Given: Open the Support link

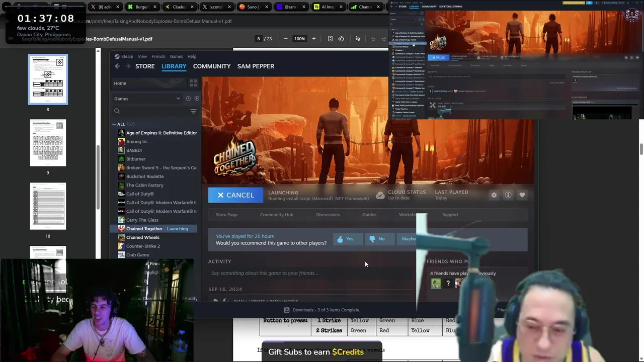Looking at the screenshot, I should 450,215.
